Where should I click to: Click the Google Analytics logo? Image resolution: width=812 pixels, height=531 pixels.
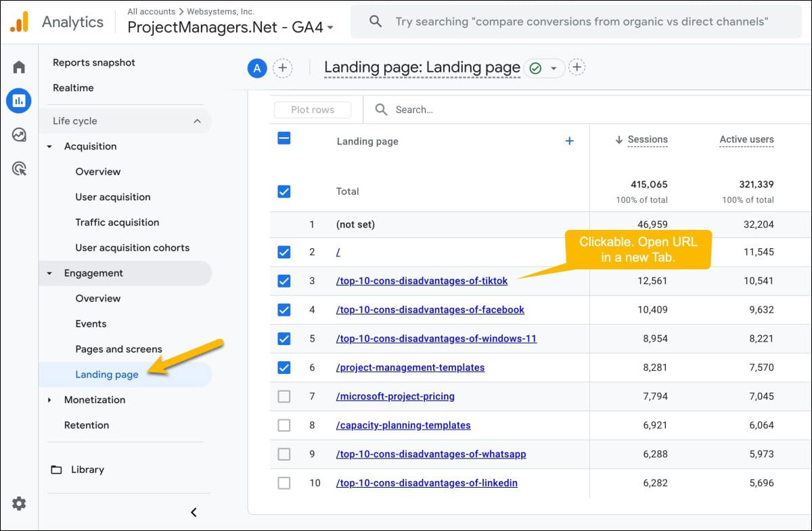tap(19, 22)
